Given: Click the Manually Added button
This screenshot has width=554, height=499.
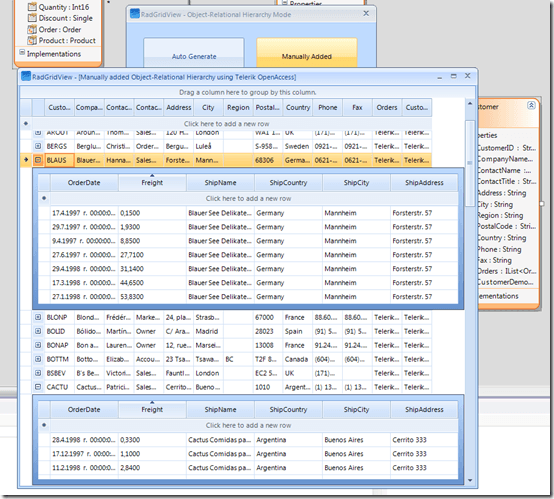Looking at the screenshot, I should [307, 53].
